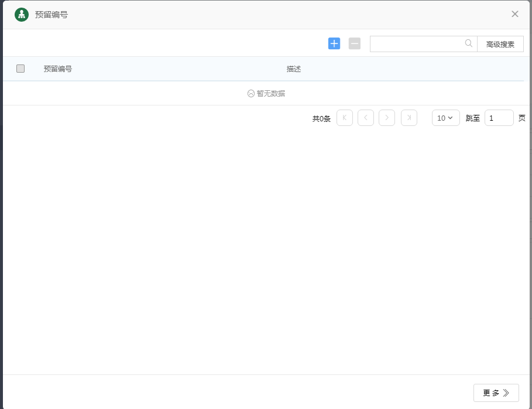This screenshot has width=532, height=409.
Task: Open 高级搜索 advanced search
Action: tap(500, 44)
